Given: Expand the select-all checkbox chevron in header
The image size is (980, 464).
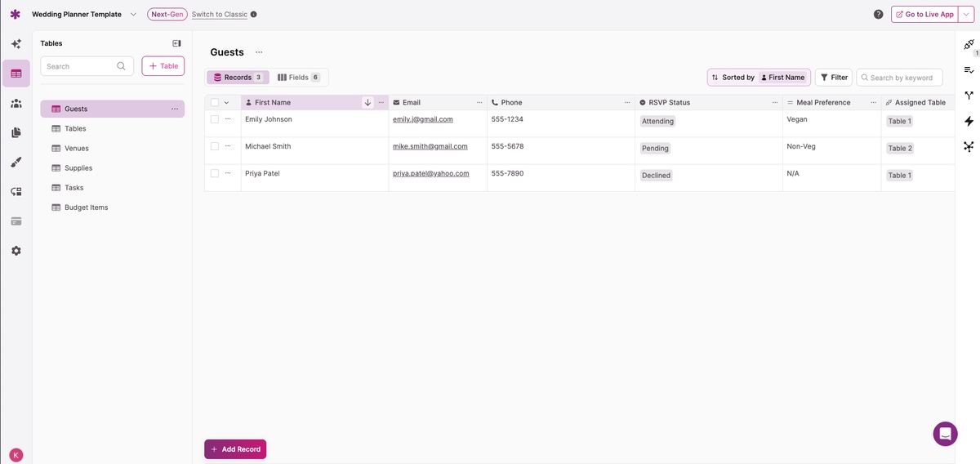Looking at the screenshot, I should point(226,103).
